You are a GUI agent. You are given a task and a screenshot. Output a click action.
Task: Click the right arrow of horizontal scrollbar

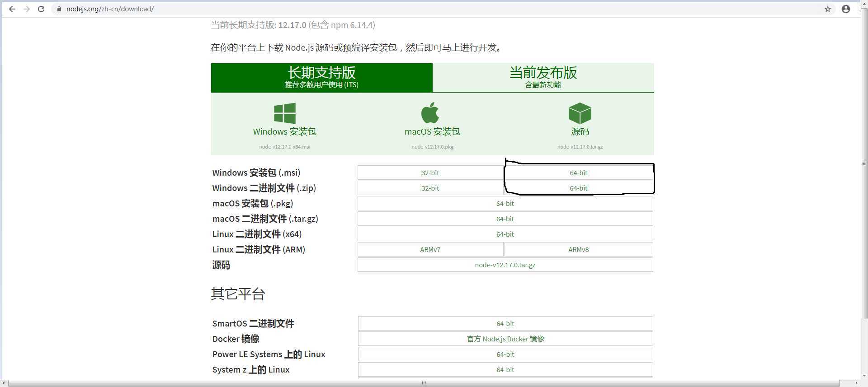tap(856, 383)
